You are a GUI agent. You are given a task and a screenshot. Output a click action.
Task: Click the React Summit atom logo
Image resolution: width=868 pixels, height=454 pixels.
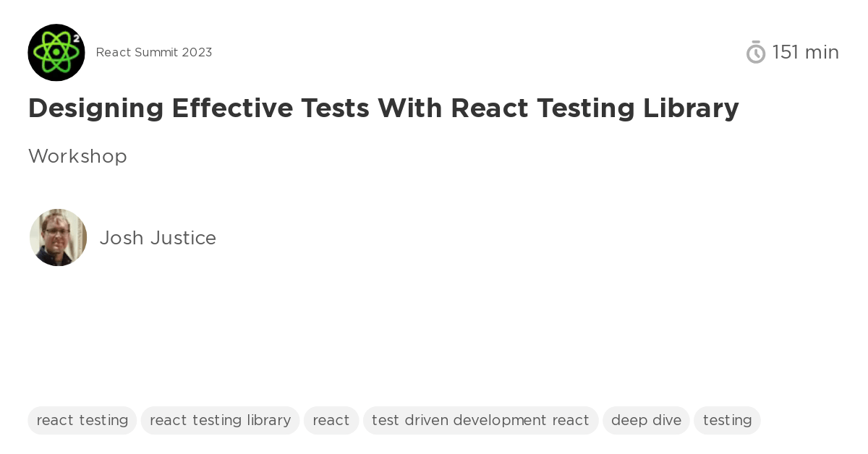56,52
